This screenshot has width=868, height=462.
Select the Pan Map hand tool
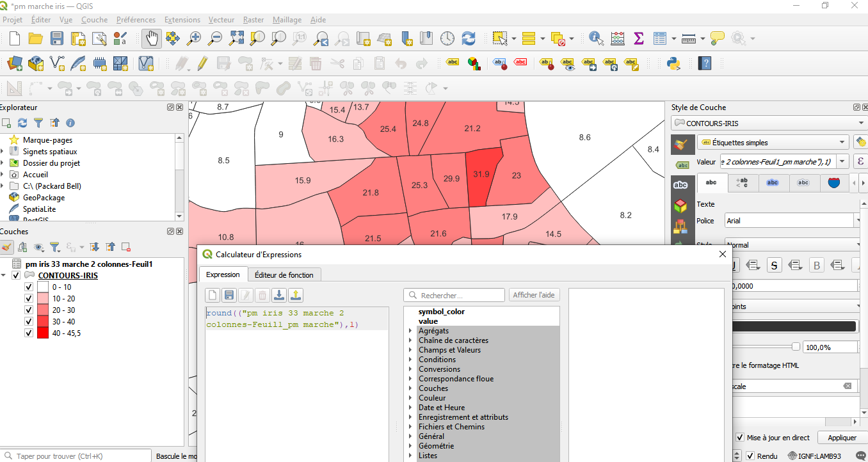152,38
